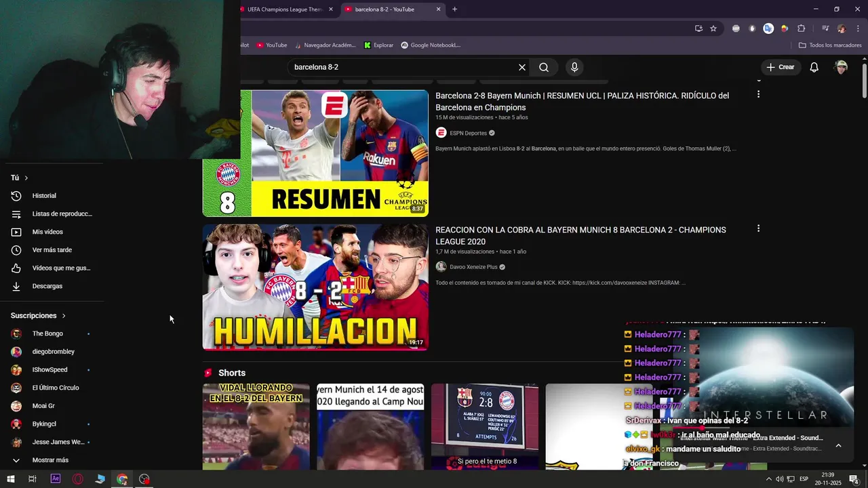This screenshot has width=868, height=488.
Task: Open the Google NotebookLM bookmark
Action: click(x=431, y=45)
